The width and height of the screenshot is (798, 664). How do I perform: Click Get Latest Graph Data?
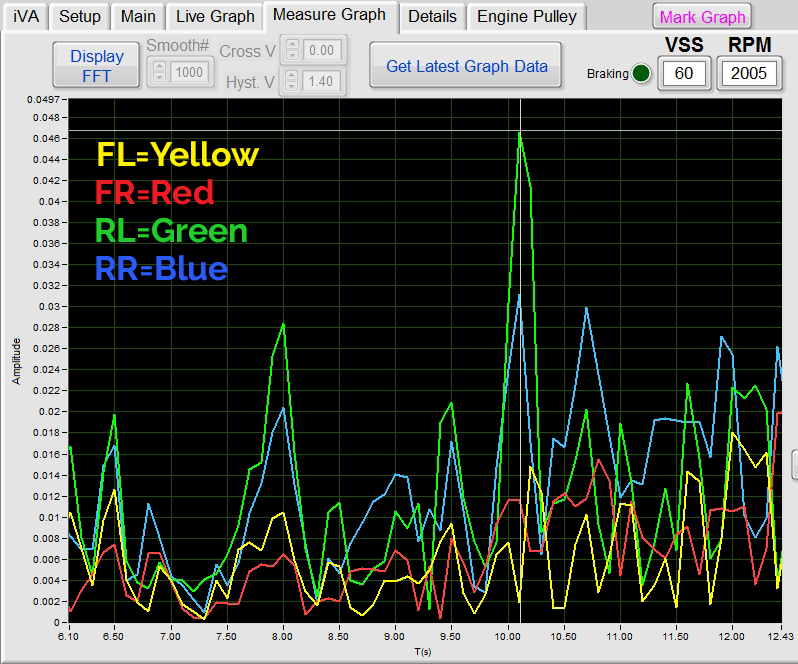point(467,66)
